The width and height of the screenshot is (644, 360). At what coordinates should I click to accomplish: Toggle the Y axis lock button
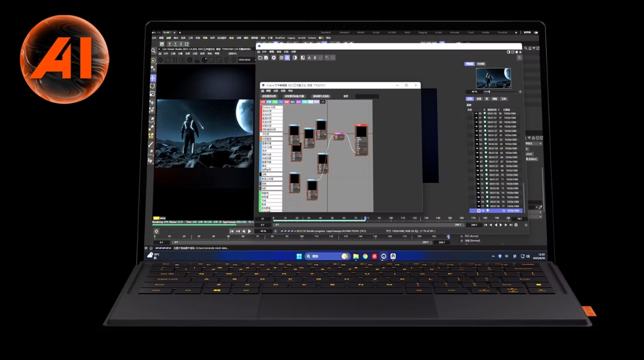[175, 44]
